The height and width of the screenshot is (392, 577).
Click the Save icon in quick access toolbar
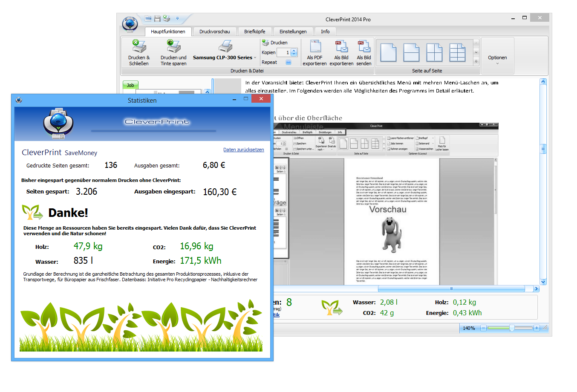[x=157, y=19]
